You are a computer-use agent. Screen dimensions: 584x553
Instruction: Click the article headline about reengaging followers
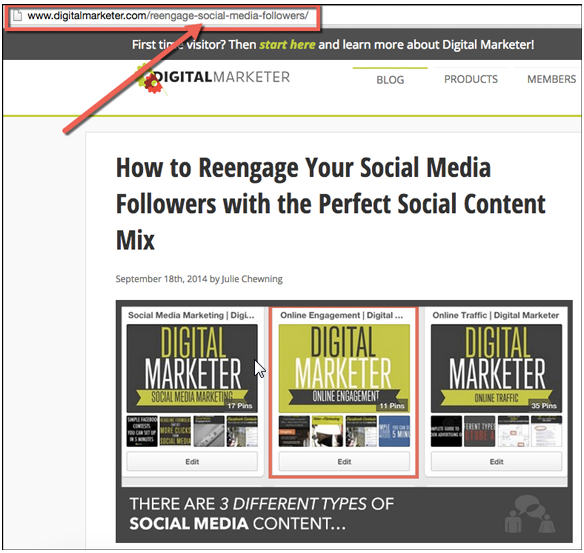(x=331, y=204)
